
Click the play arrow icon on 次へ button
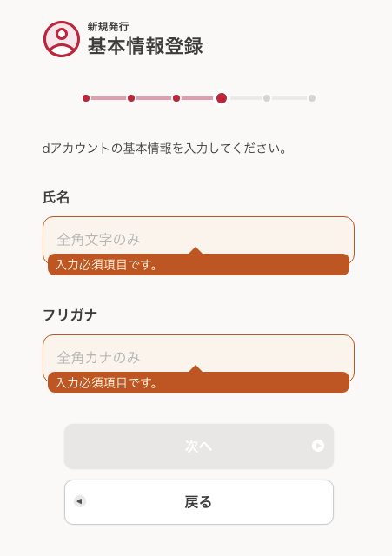coord(318,446)
